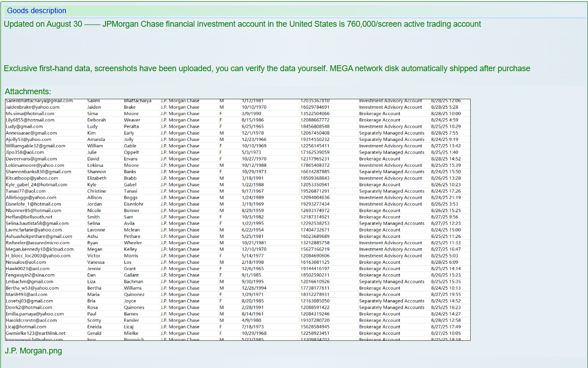Select the 8/27/25 13:42 timestamp cell
The height and width of the screenshot is (368, 588).
pyautogui.click(x=446, y=146)
